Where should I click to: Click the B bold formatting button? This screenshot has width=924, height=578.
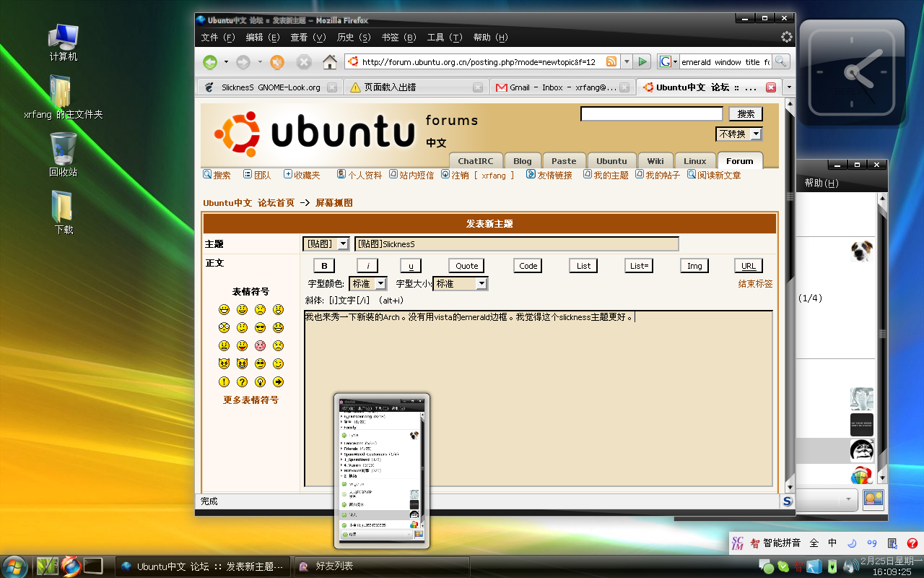[x=324, y=266]
